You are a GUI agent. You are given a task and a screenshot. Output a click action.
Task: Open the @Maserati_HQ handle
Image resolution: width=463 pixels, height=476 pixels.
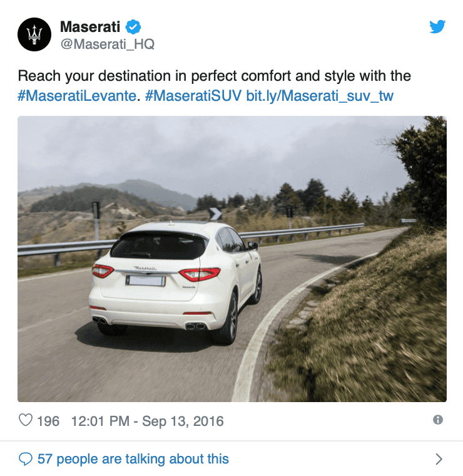[108, 44]
